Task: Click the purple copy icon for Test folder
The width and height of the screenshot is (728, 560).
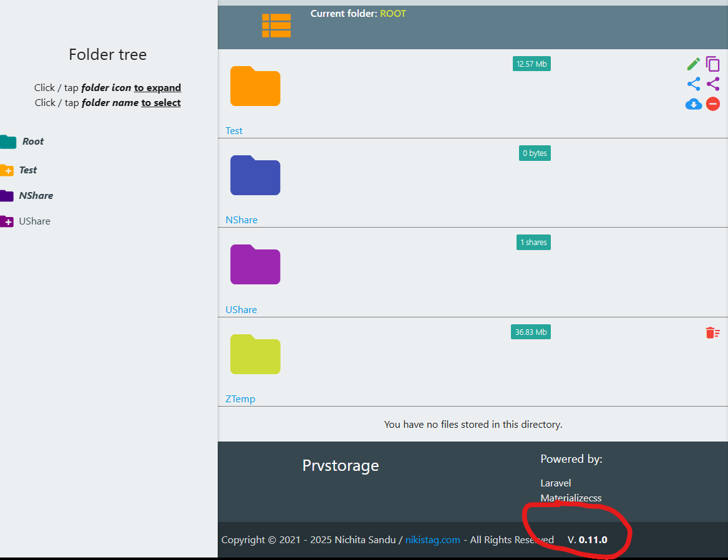Action: [x=713, y=64]
